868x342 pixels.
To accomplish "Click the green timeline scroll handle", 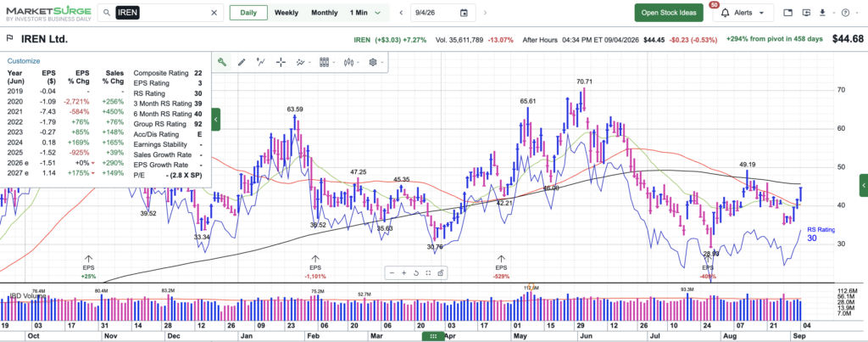I will pos(433,336).
